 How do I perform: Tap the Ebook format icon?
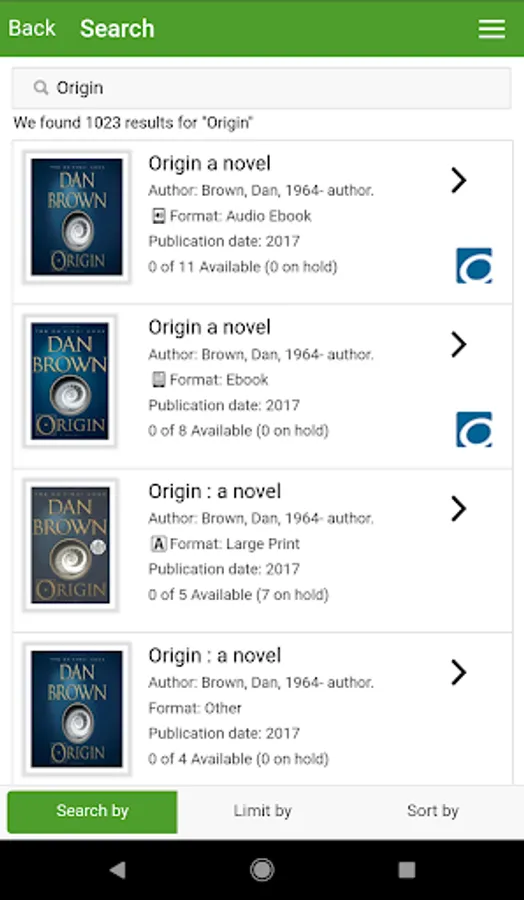tap(158, 379)
